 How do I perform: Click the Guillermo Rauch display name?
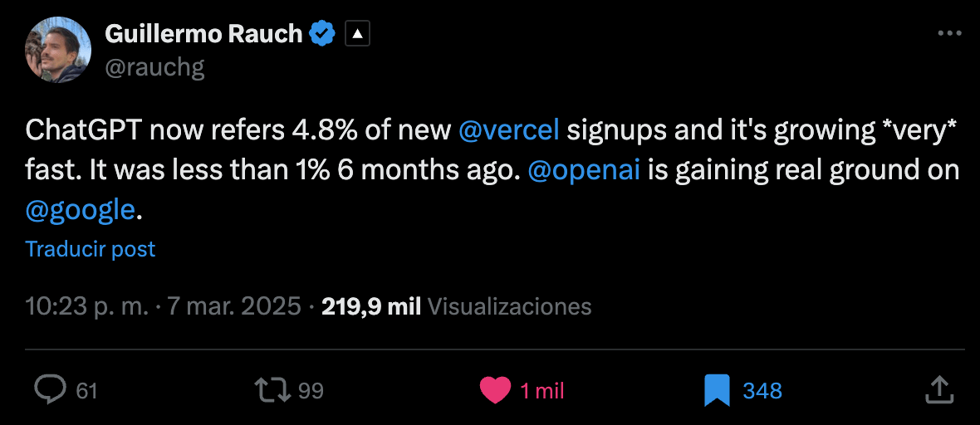click(x=203, y=34)
